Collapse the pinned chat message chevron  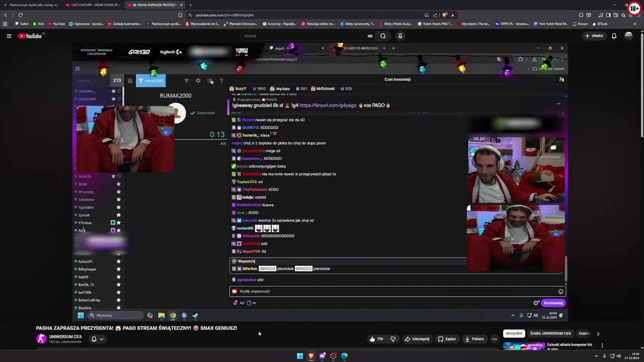(x=558, y=104)
